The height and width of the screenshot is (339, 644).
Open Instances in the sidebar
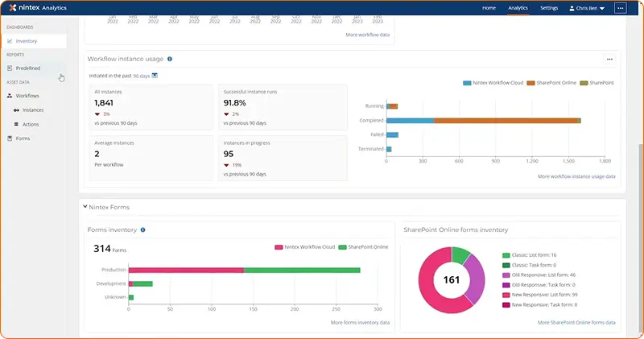[33, 110]
